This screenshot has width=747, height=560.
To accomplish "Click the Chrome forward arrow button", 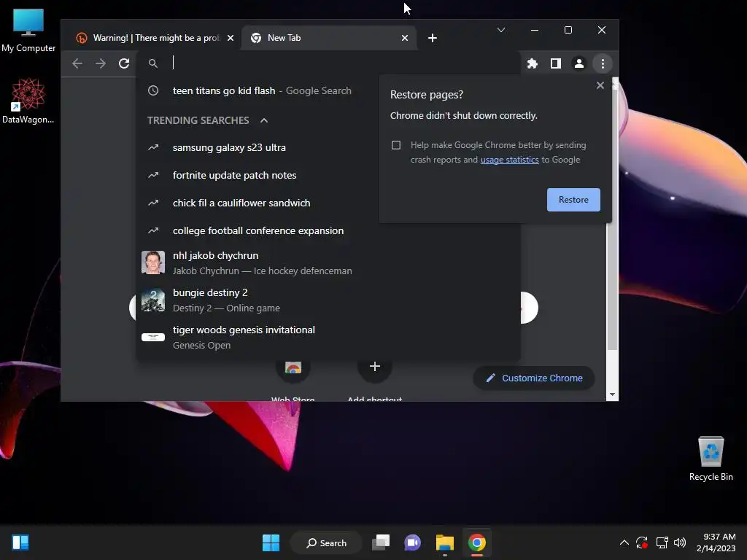I will 101,63.
